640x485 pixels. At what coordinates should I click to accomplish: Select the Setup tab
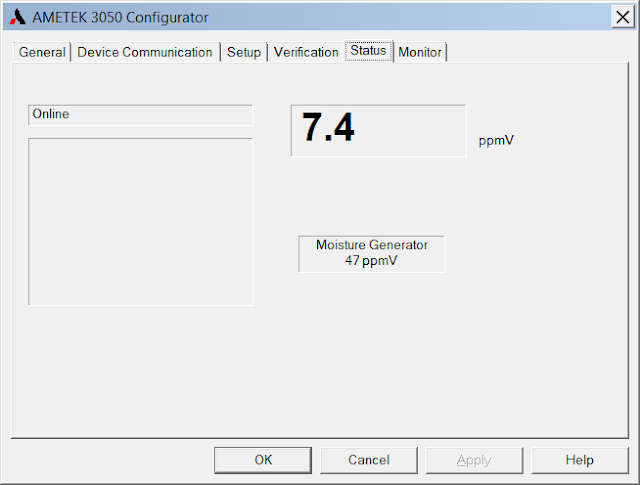pyautogui.click(x=244, y=52)
